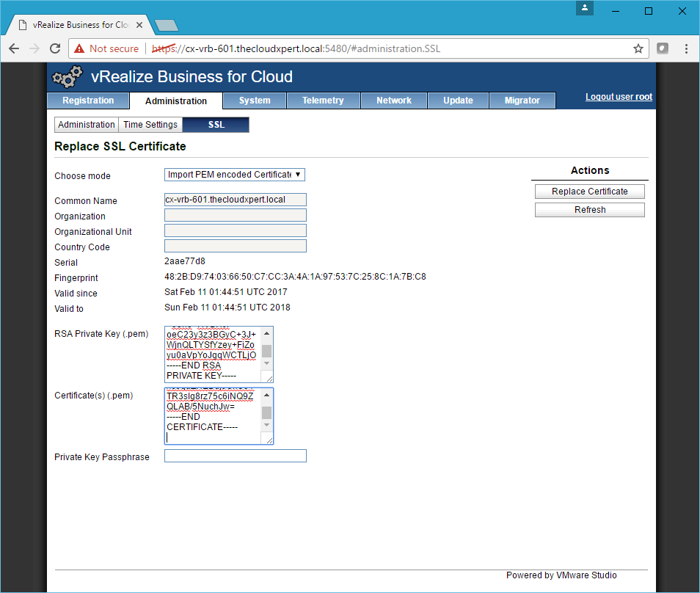Image resolution: width=700 pixels, height=593 pixels.
Task: Click the browser extension icon
Action: [x=662, y=48]
